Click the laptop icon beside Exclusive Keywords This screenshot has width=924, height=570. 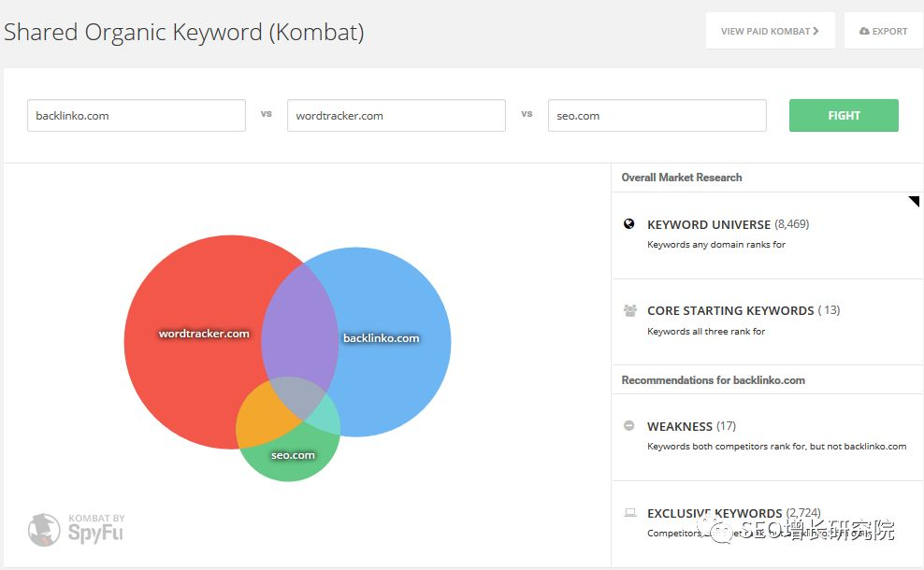(630, 512)
